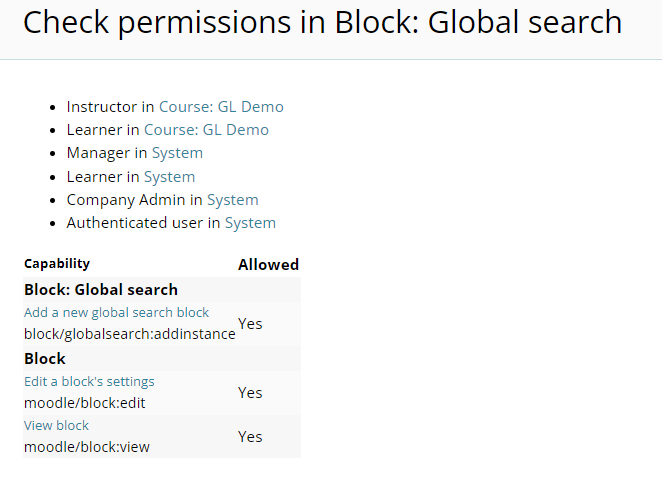
Task: Open Course: GL Demo link beside Learner
Action: click(206, 130)
